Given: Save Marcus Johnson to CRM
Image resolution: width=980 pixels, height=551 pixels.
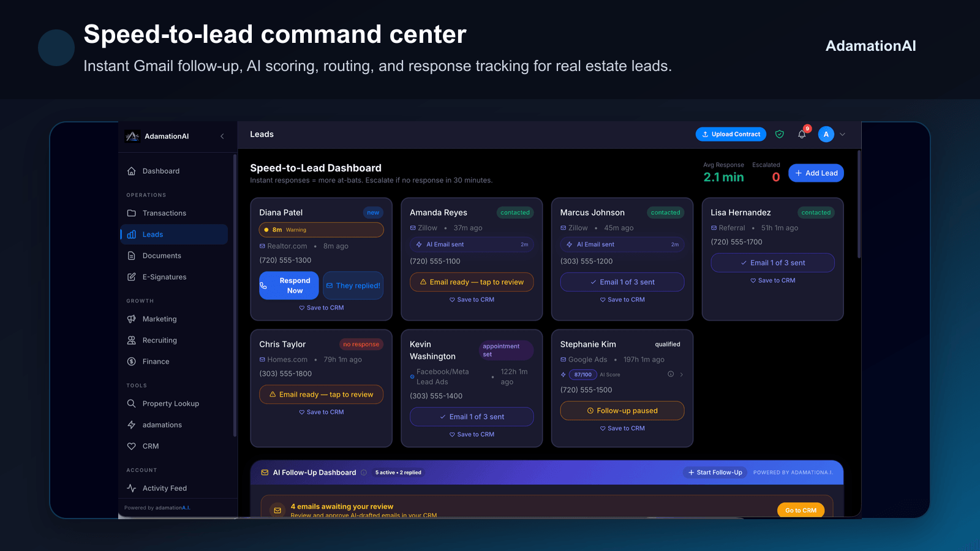Looking at the screenshot, I should (x=622, y=300).
